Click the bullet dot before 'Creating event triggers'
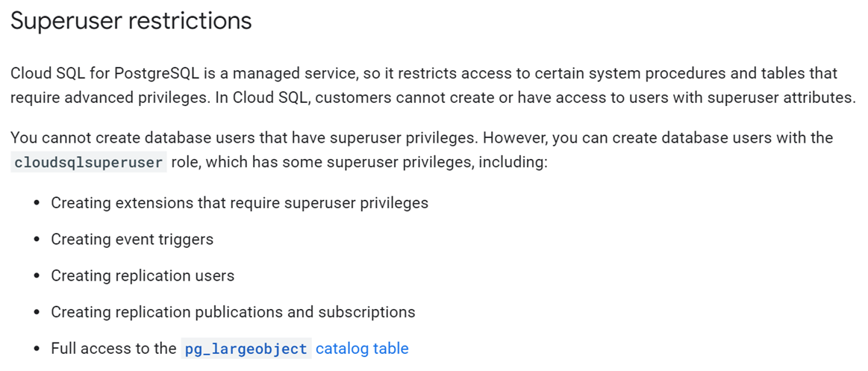 pos(37,240)
